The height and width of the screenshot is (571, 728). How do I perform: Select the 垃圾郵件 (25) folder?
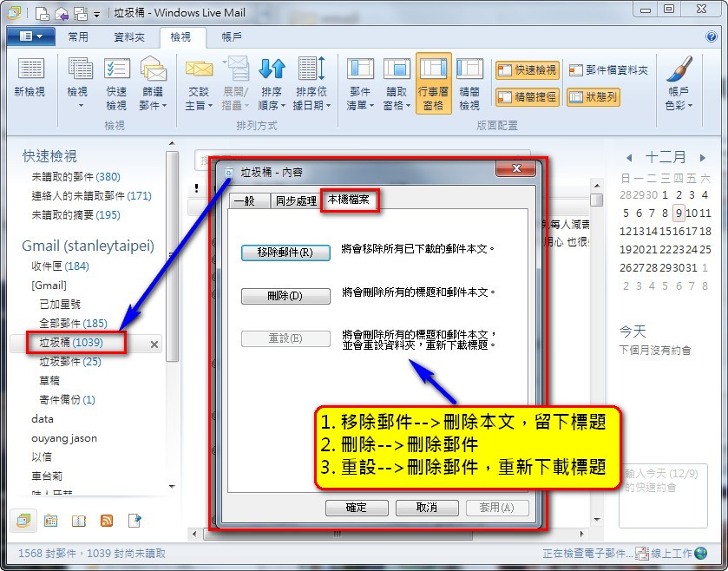pyautogui.click(x=70, y=362)
